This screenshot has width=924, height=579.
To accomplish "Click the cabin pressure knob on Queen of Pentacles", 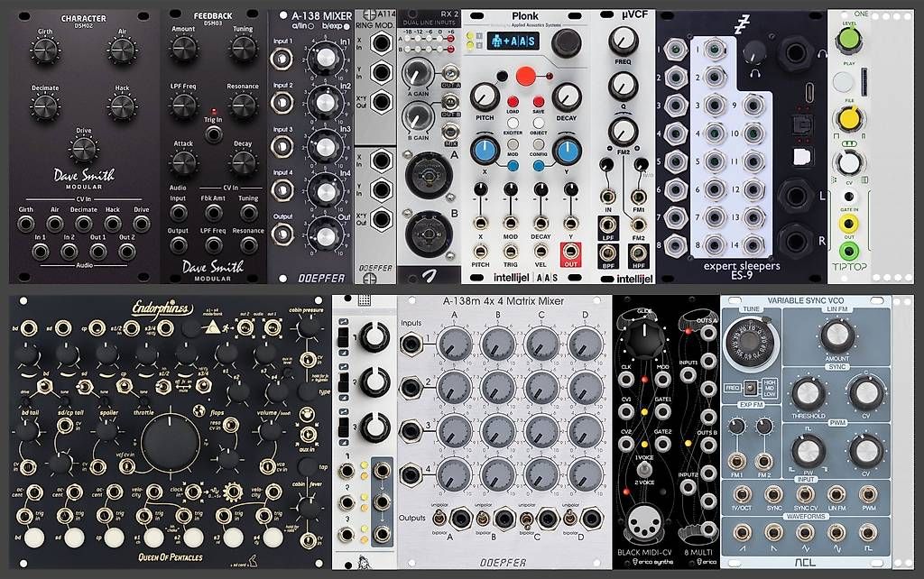I will click(x=307, y=328).
